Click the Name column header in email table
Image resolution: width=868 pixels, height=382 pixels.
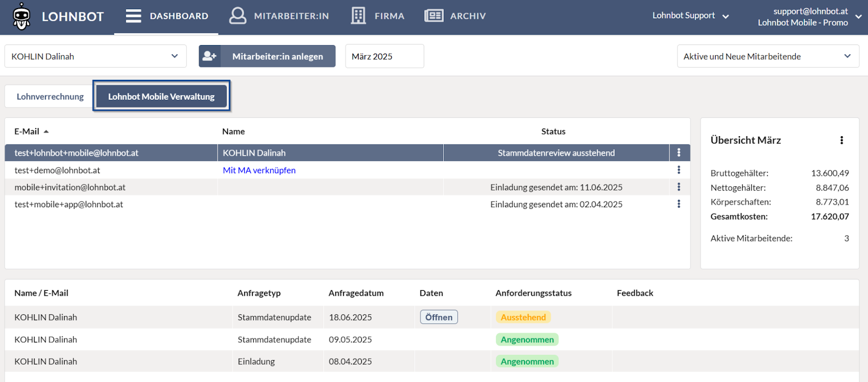(x=233, y=131)
